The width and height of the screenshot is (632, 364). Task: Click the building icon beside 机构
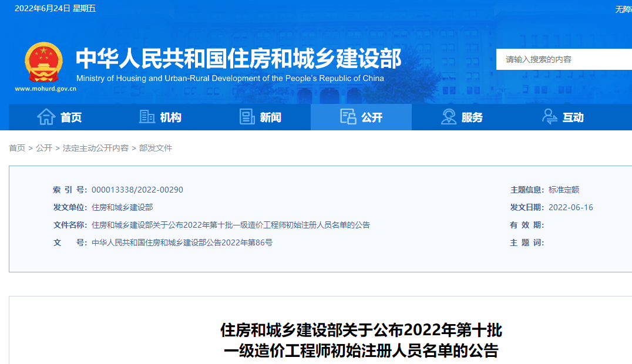pyautogui.click(x=147, y=117)
